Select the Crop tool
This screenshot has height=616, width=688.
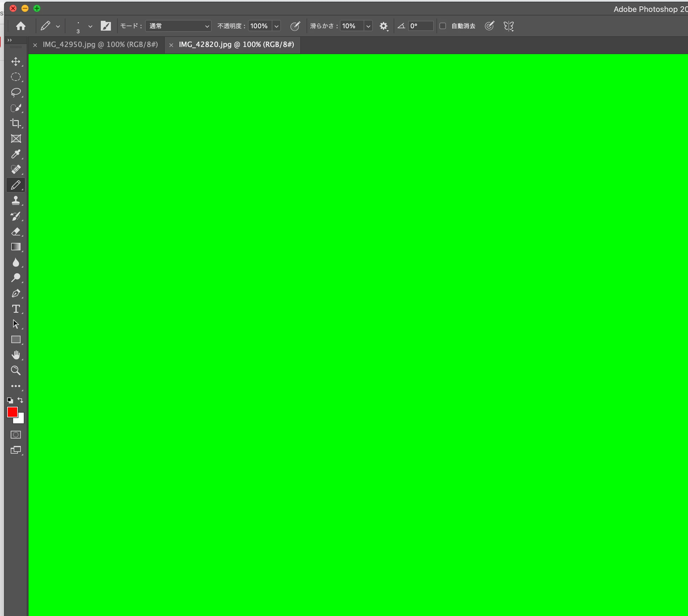15,123
